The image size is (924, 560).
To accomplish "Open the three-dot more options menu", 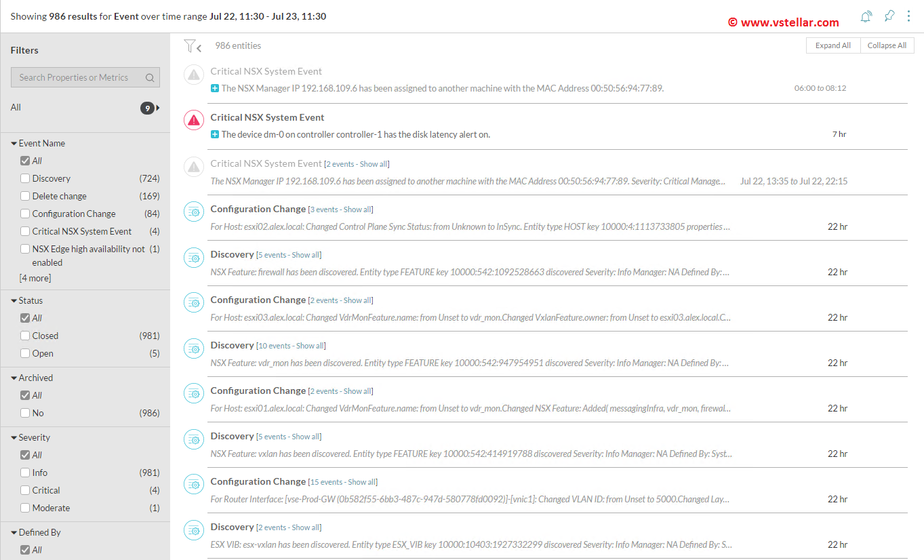I will point(908,16).
